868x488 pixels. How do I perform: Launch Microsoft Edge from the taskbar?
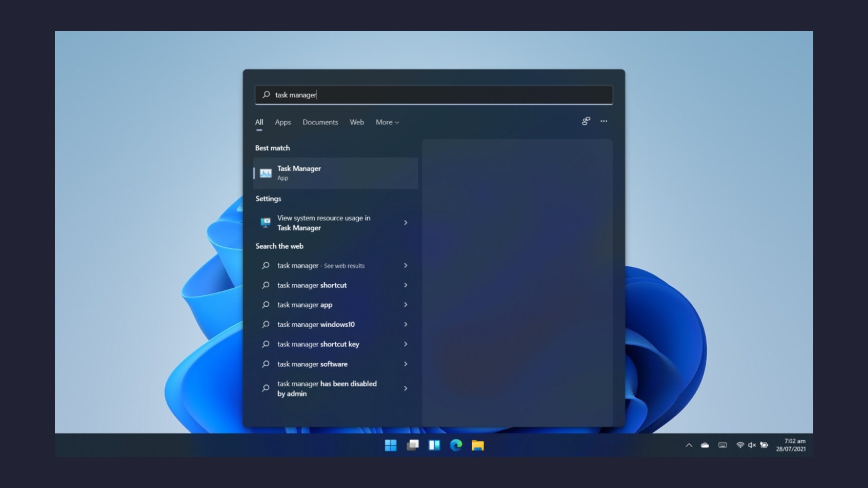point(456,445)
